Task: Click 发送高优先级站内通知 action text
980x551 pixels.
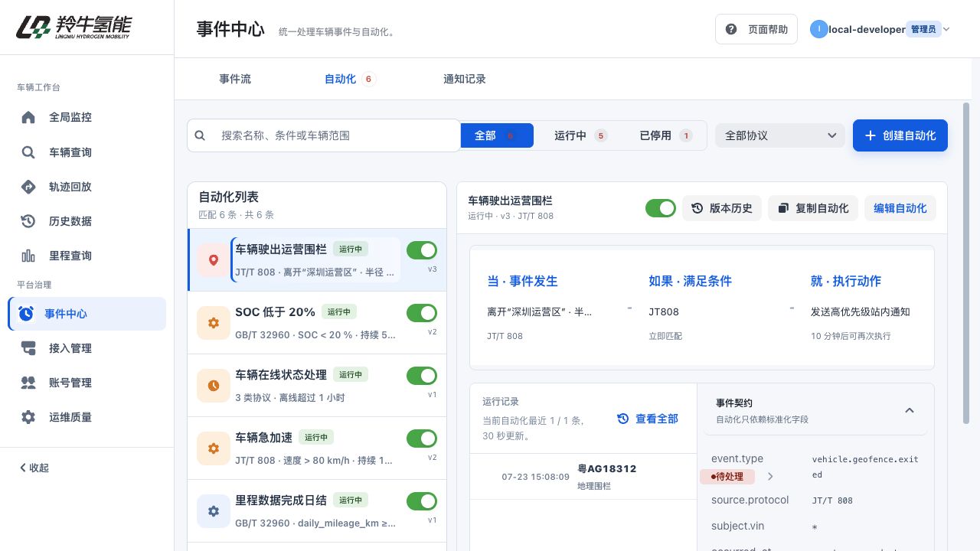Action: 861,311
